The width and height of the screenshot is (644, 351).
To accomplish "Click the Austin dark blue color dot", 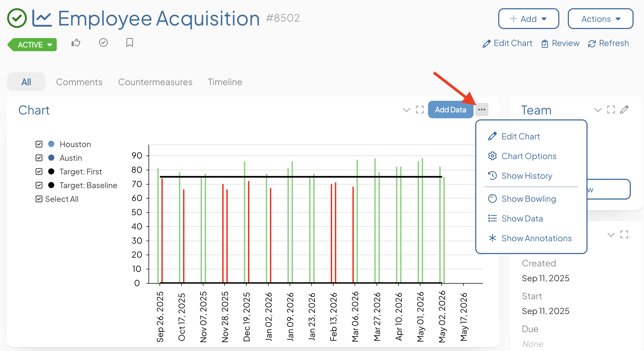I will click(x=51, y=158).
